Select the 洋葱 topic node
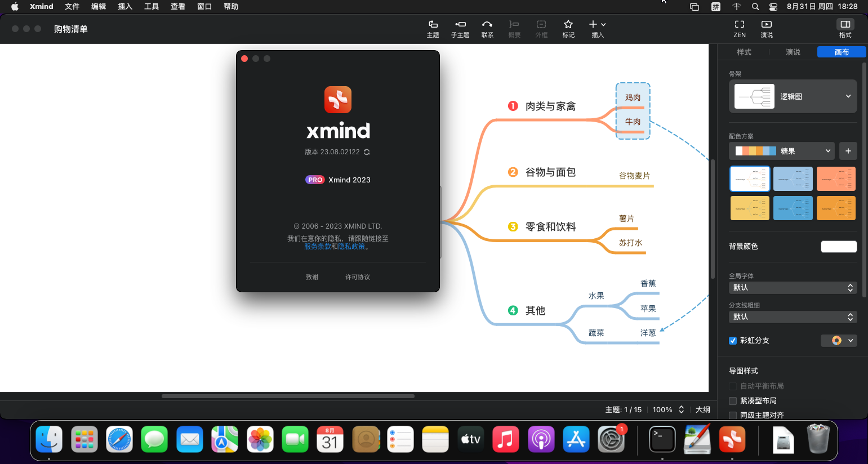868x464 pixels. click(x=648, y=333)
